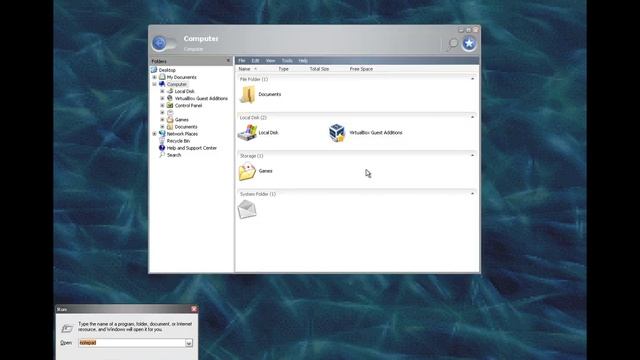The width and height of the screenshot is (640, 360).
Task: Sort by the Free Space column header
Action: 361,69
